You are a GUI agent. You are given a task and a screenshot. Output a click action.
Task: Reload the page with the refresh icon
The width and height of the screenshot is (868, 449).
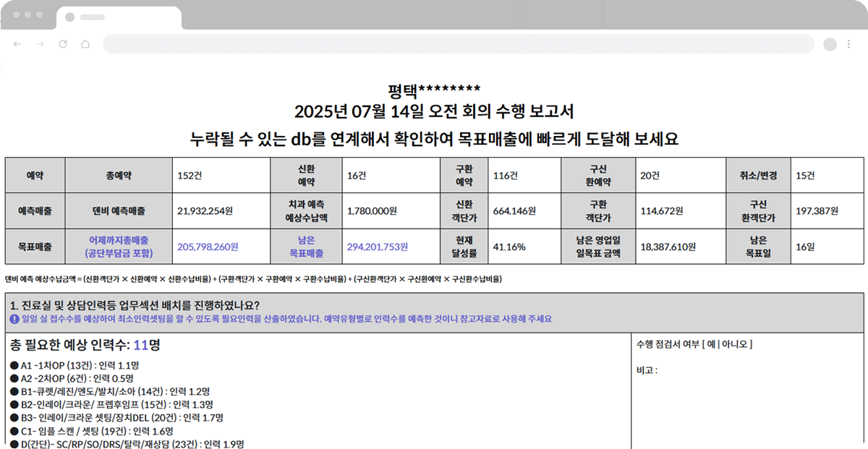tap(63, 44)
